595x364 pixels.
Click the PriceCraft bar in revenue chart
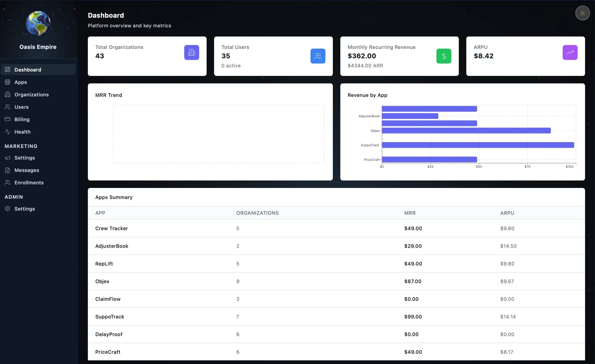430,159
